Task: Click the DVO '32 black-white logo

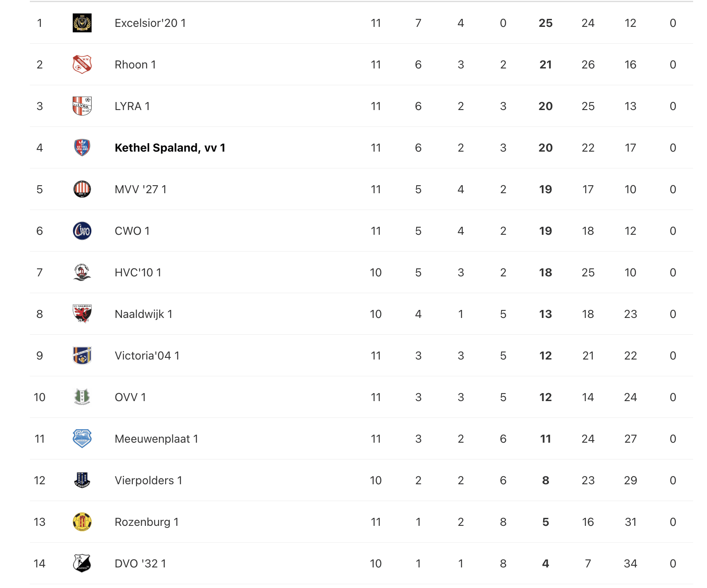Action: pyautogui.click(x=82, y=564)
